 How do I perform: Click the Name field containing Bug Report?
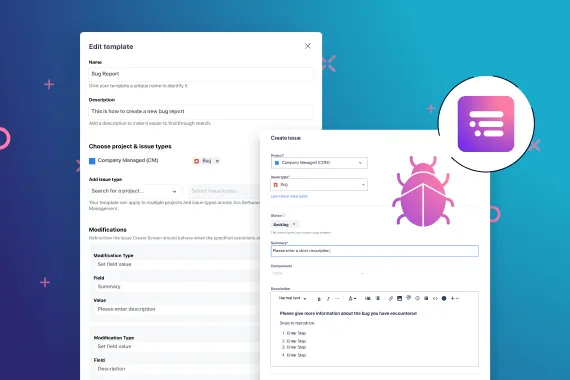pyautogui.click(x=201, y=74)
